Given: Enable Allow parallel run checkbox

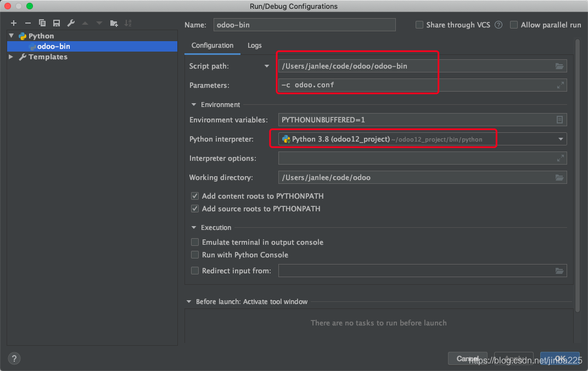Looking at the screenshot, I should (x=514, y=25).
